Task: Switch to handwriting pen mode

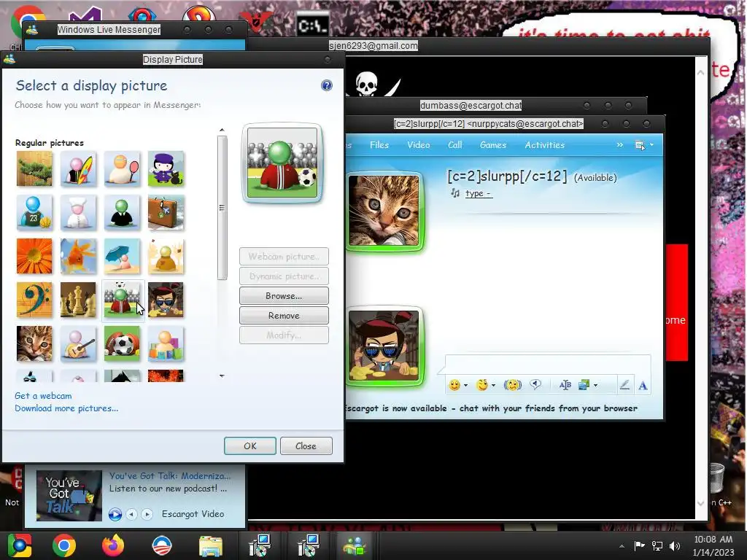Action: [624, 385]
